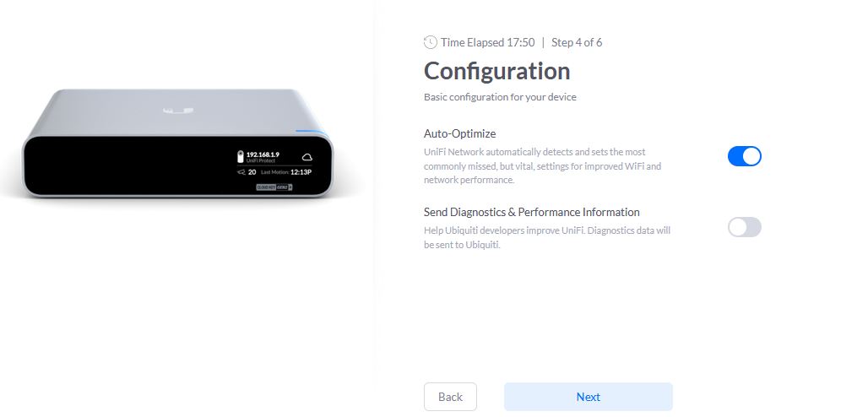Click the Ubiquiti logo on top of the device
The image size is (868, 417).
pos(178,111)
